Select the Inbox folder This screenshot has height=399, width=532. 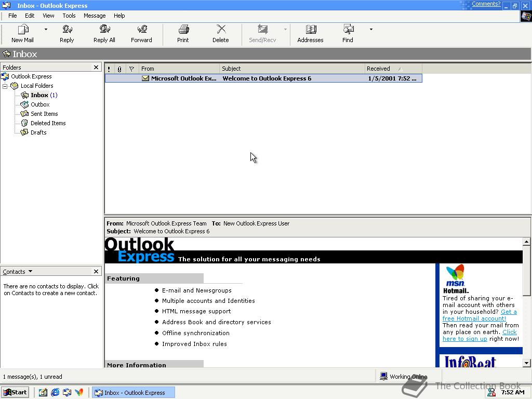(39, 95)
